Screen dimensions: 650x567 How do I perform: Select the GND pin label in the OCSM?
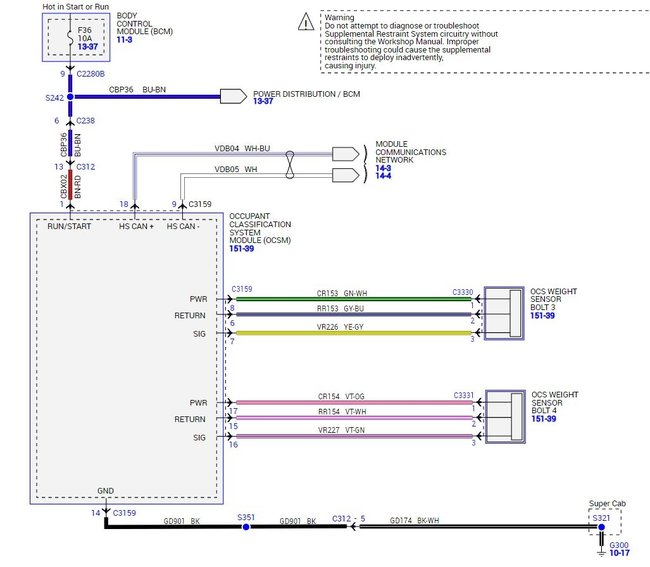(105, 491)
